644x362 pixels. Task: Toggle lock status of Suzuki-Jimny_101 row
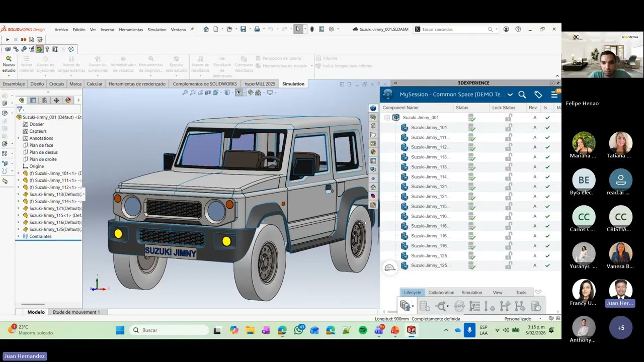click(x=509, y=127)
